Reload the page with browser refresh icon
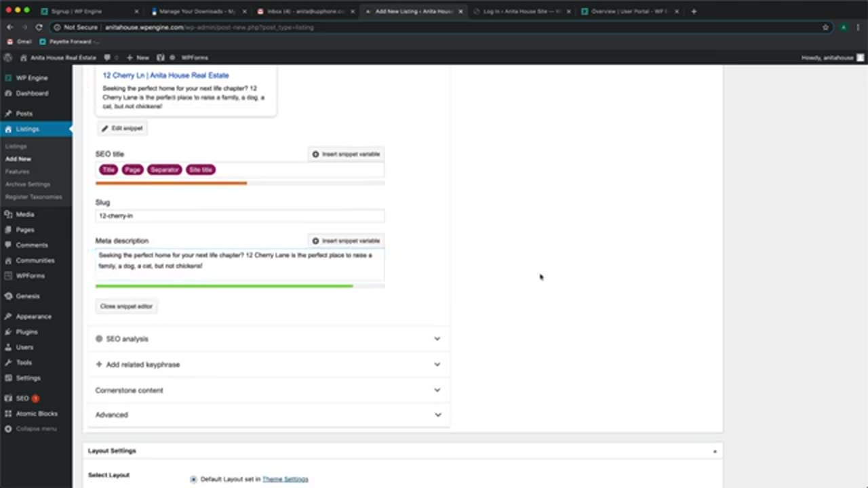The image size is (868, 488). pyautogui.click(x=39, y=27)
